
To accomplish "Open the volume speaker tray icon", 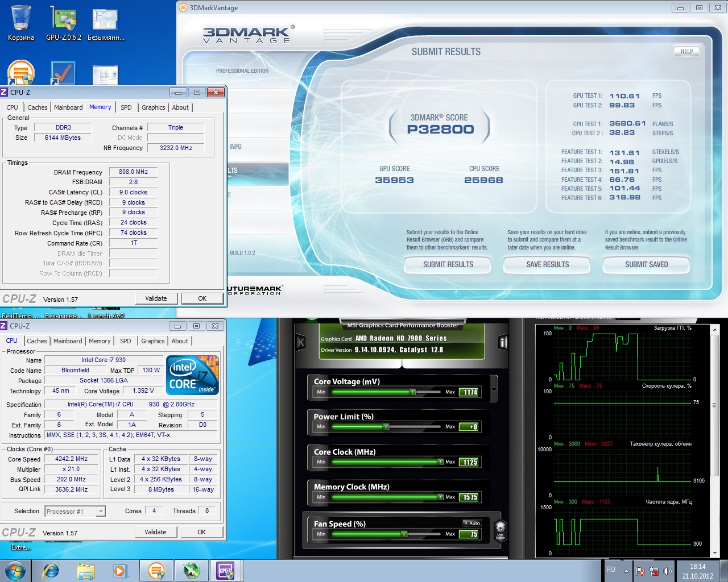I will tap(667, 571).
